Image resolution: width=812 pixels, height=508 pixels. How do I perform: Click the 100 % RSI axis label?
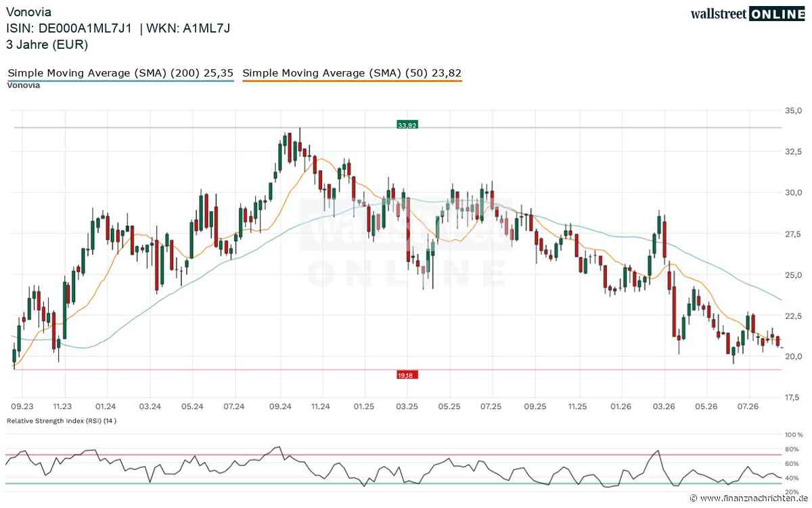pos(793,434)
